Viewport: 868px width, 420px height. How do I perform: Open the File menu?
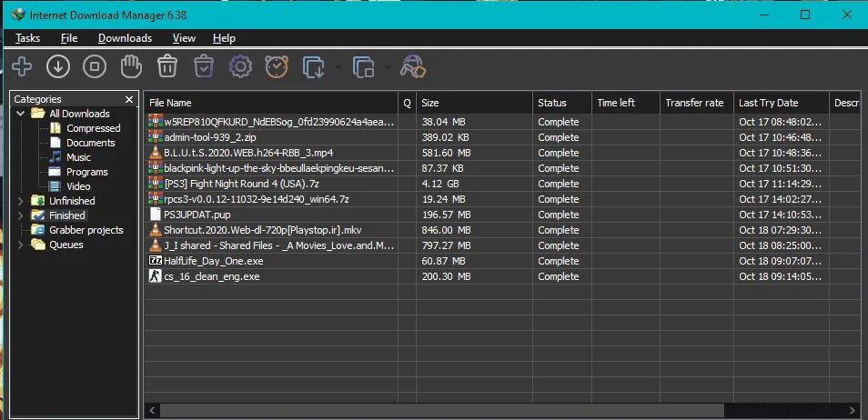coord(69,38)
